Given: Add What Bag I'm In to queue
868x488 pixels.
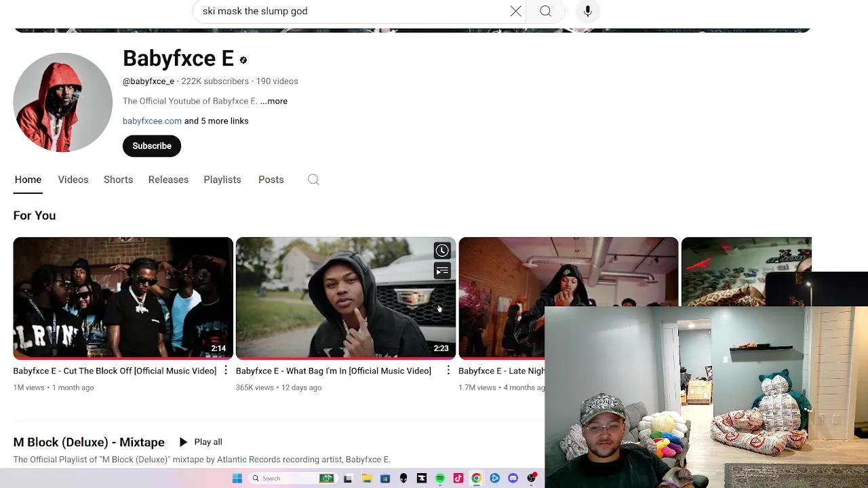Looking at the screenshot, I should [x=442, y=271].
